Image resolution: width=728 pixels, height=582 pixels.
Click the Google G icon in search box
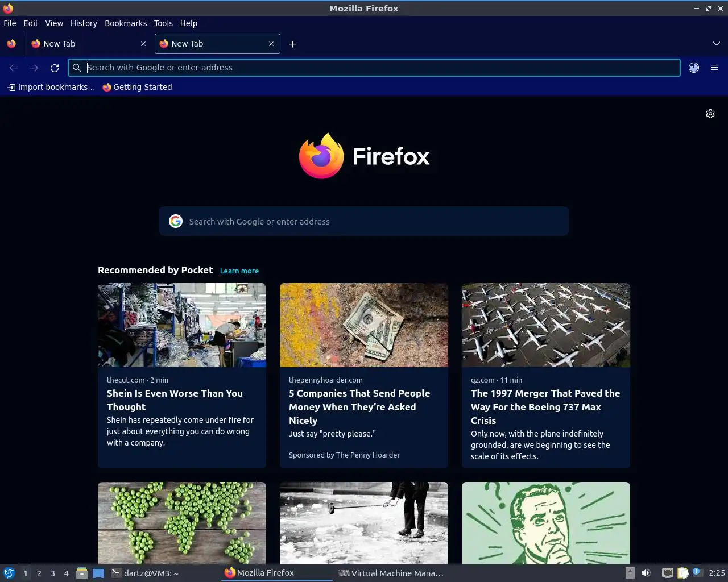coord(176,221)
